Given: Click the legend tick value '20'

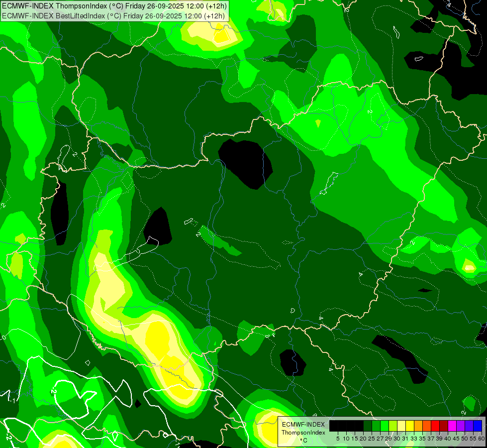Looking at the screenshot, I should (x=363, y=439).
